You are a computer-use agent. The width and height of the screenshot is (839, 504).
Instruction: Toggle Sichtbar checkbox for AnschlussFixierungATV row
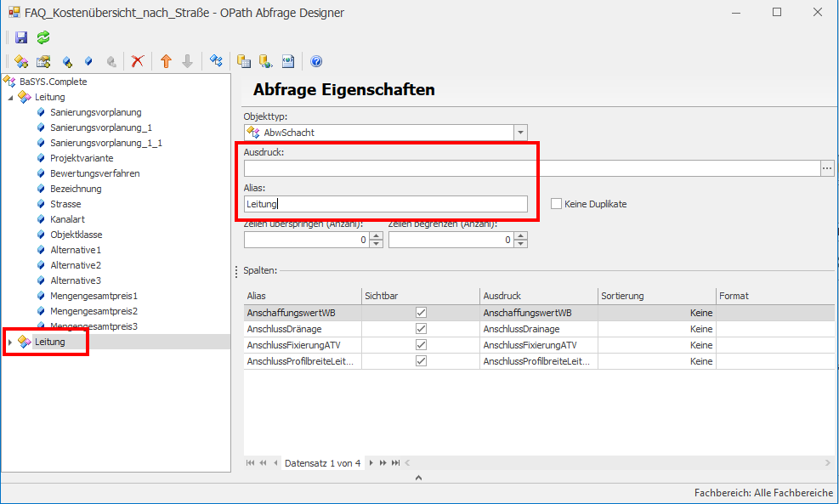click(421, 345)
